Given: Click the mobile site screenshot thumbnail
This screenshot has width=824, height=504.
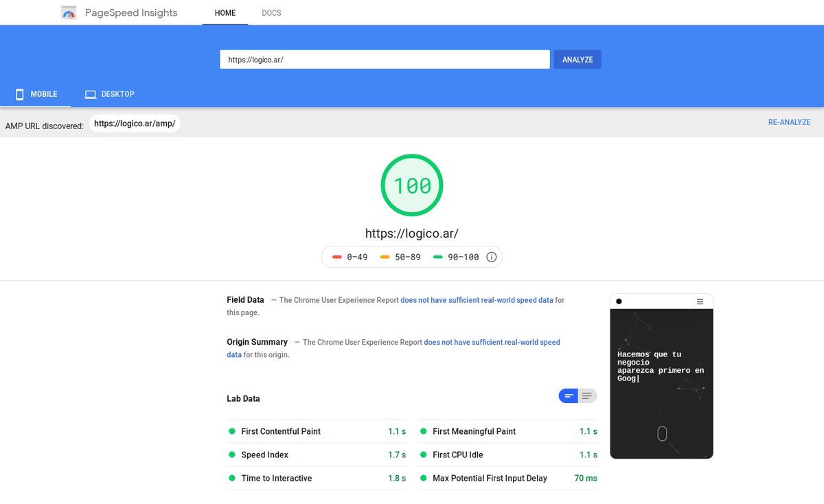Looking at the screenshot, I should tap(661, 376).
